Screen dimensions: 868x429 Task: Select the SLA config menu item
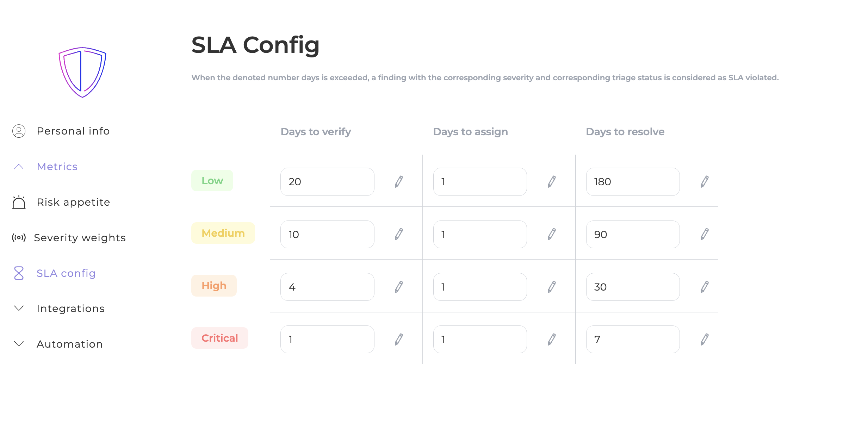click(66, 273)
